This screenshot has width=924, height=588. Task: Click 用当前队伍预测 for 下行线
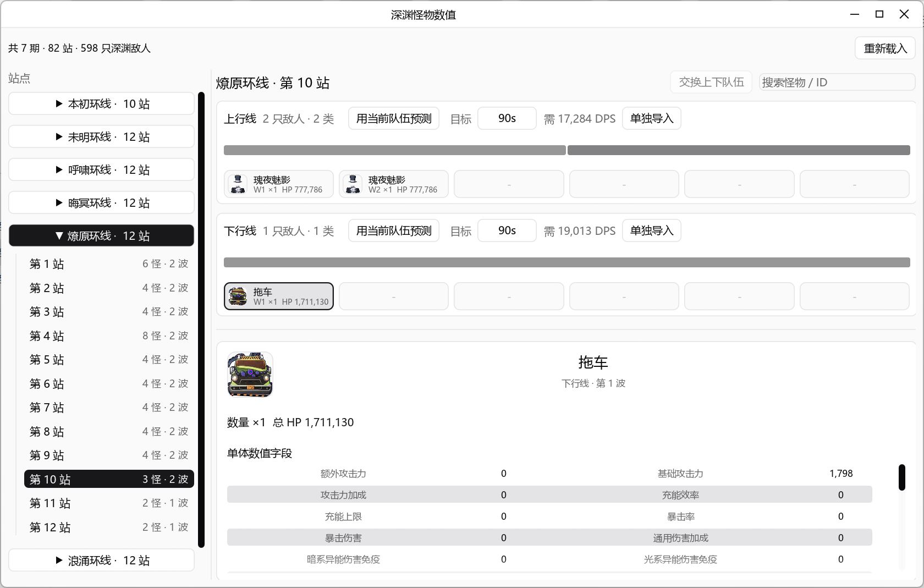pyautogui.click(x=394, y=231)
